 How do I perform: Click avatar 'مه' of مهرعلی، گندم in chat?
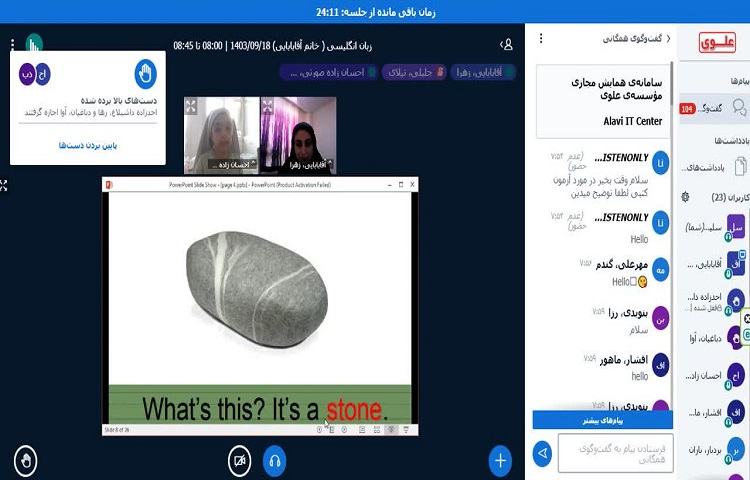pos(661,270)
